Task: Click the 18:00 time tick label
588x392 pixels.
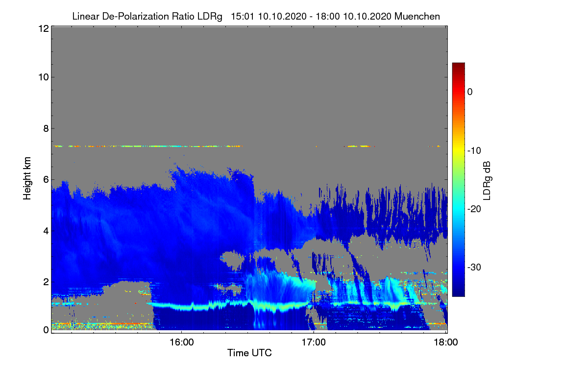Action: click(x=445, y=342)
